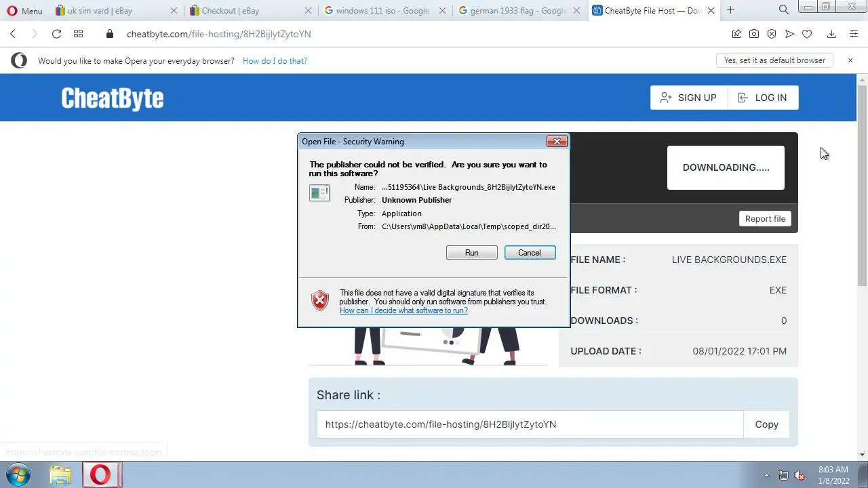Click 'Yes, set it as default browser'
Screen dimensions: 868x488
[x=774, y=60]
